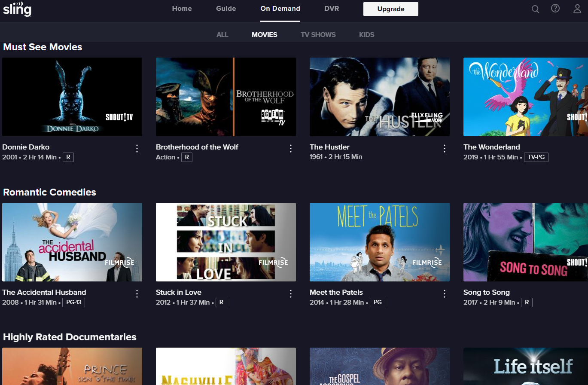Click the Must See Movies heading
The height and width of the screenshot is (385, 588).
(x=43, y=47)
